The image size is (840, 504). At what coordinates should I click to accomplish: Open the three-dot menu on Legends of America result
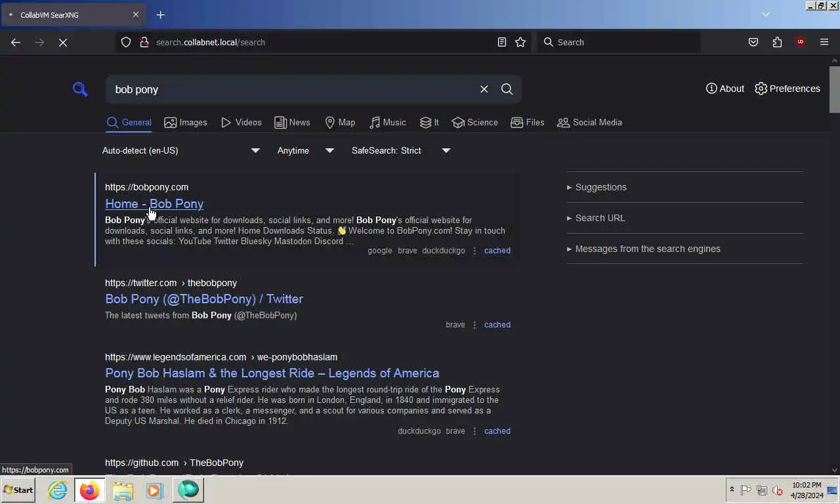tap(474, 431)
